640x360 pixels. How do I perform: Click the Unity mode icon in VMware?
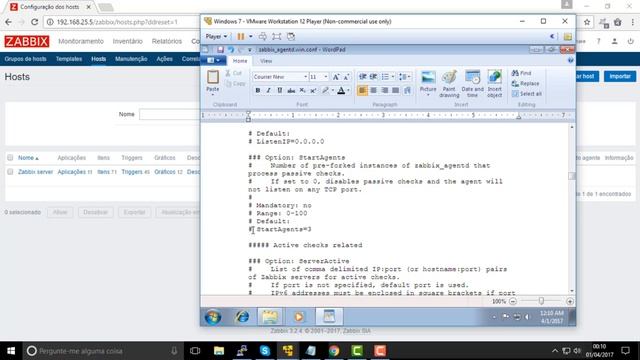coord(291,36)
